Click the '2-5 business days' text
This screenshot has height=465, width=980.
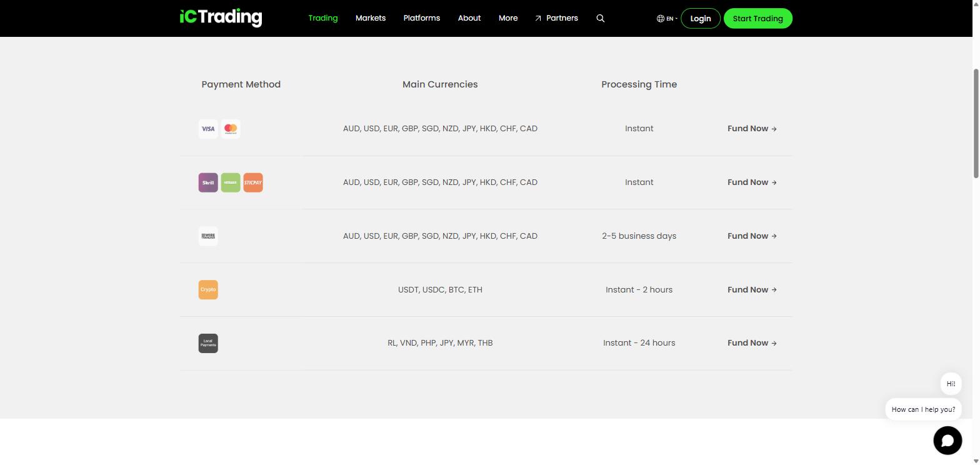pyautogui.click(x=639, y=236)
